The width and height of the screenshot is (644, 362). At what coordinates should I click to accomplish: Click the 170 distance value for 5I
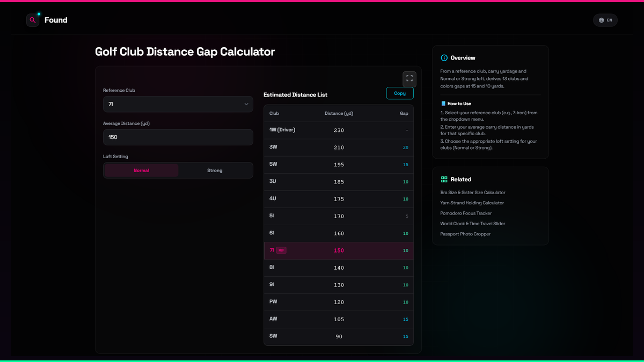339,216
